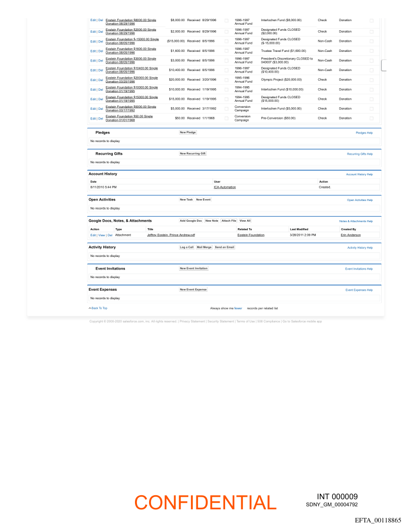Tick the rightmost checkbox in $8,000.00 donation row
Viewport: 411px width, 532px height.
(371, 21)
